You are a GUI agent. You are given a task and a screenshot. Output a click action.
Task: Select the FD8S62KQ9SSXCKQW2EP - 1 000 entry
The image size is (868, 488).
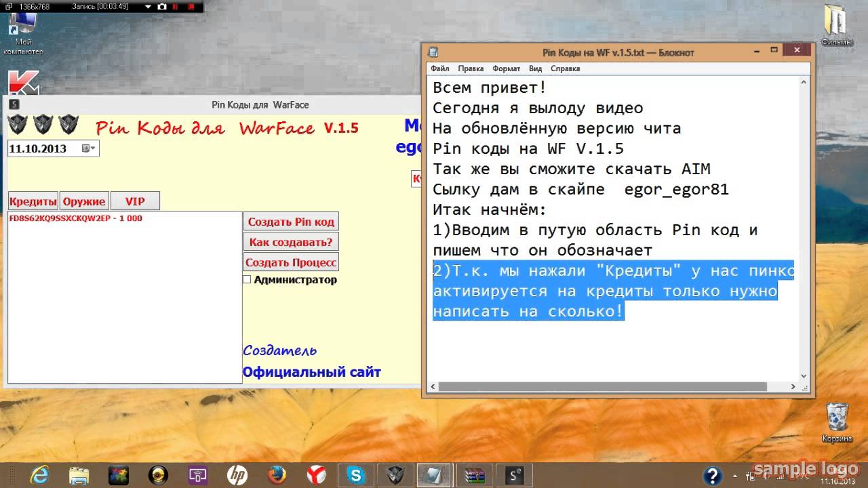75,218
